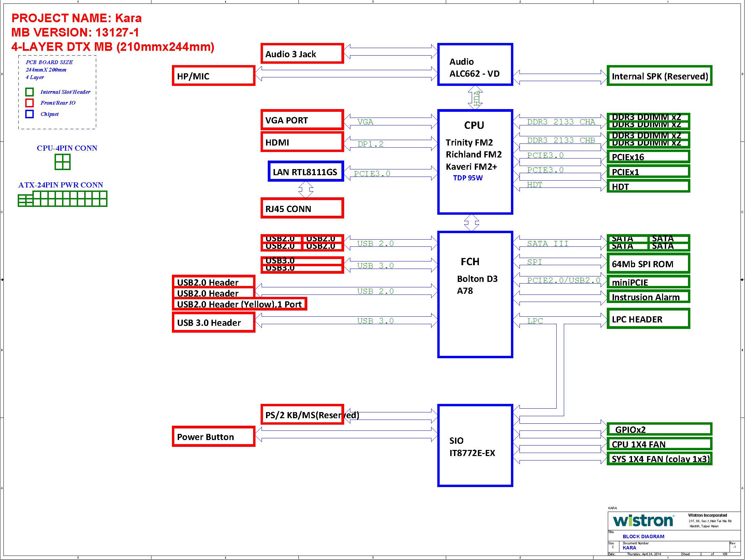
Task: Select the FCH Bolton D3 A78 block
Action: pos(475,295)
